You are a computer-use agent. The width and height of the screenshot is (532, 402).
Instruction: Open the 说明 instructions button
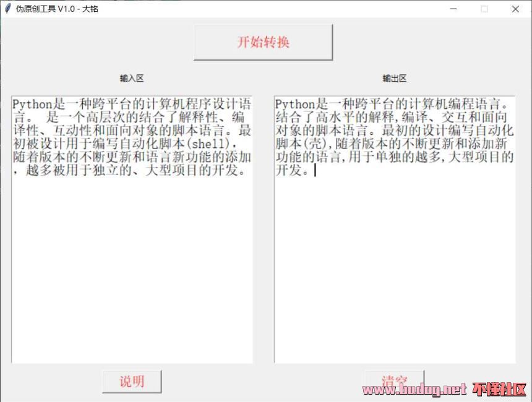[132, 382]
